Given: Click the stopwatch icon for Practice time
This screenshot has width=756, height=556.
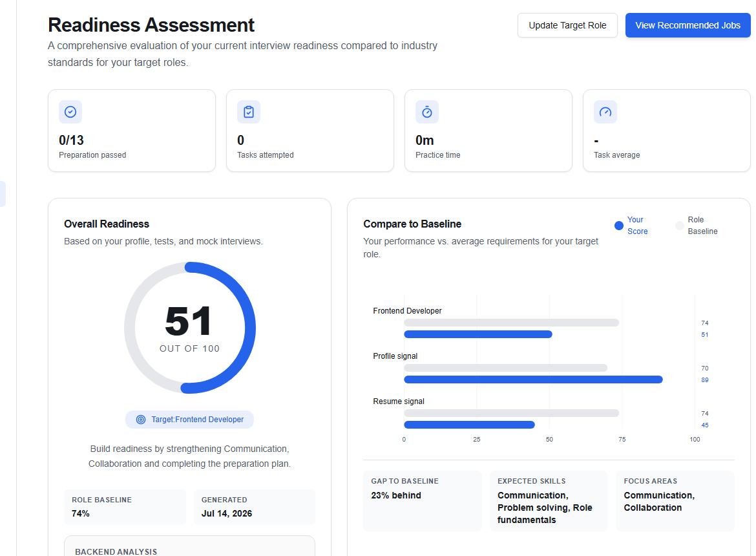Looking at the screenshot, I should click(x=427, y=112).
